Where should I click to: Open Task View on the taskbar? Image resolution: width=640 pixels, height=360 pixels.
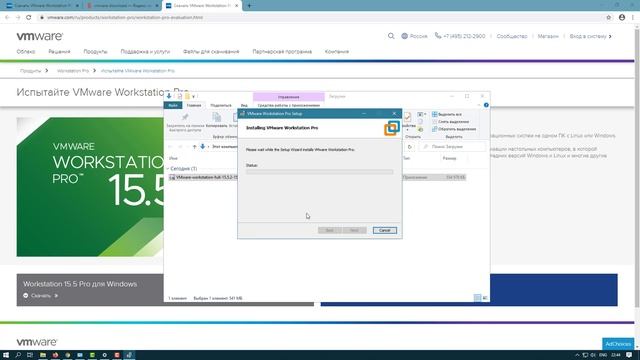pyautogui.click(x=30, y=355)
